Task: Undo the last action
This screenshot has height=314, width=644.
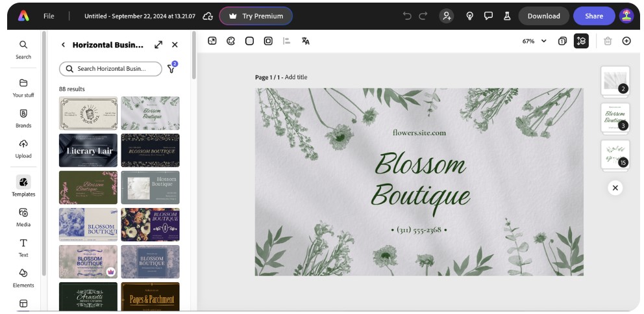Action: coord(407,16)
